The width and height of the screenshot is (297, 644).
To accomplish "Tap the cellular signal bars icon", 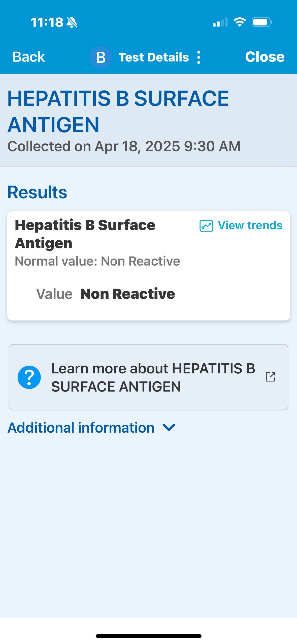I will click(x=220, y=22).
